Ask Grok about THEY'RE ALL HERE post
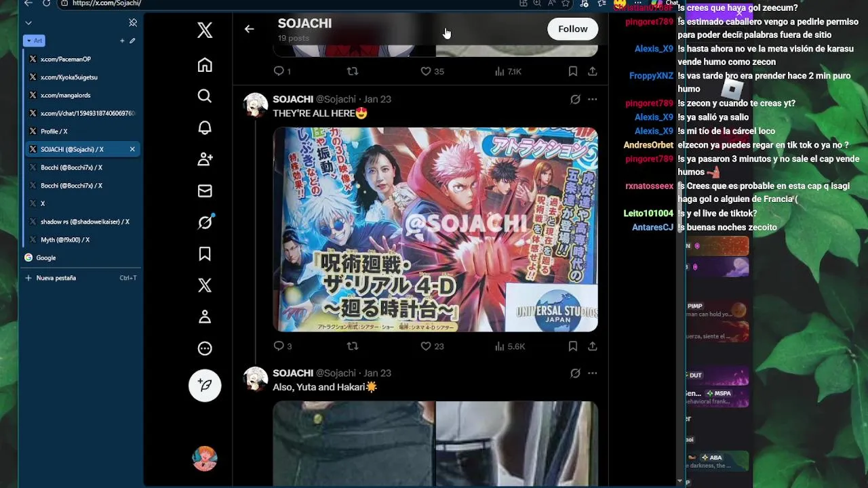Screen dimensions: 868x488 [575, 100]
